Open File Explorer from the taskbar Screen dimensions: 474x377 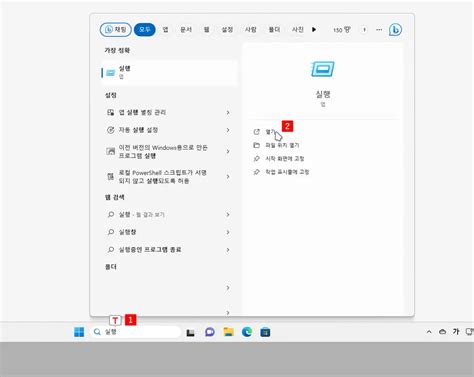click(x=228, y=332)
